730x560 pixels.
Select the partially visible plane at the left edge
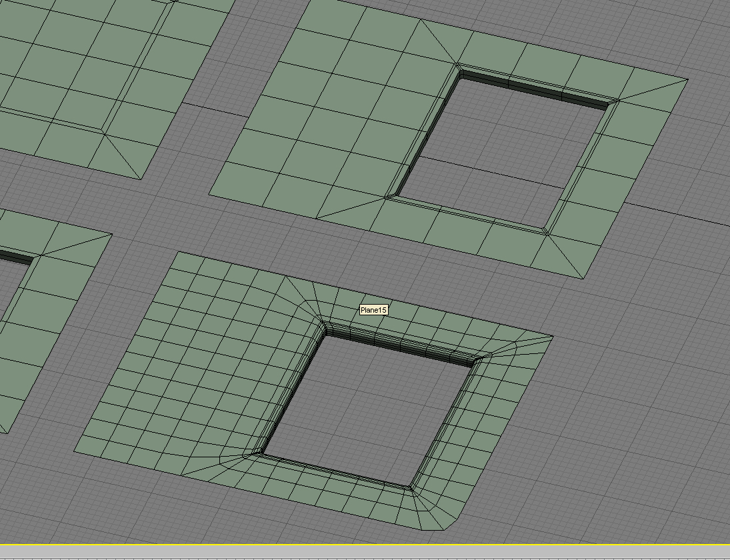(x=51, y=317)
